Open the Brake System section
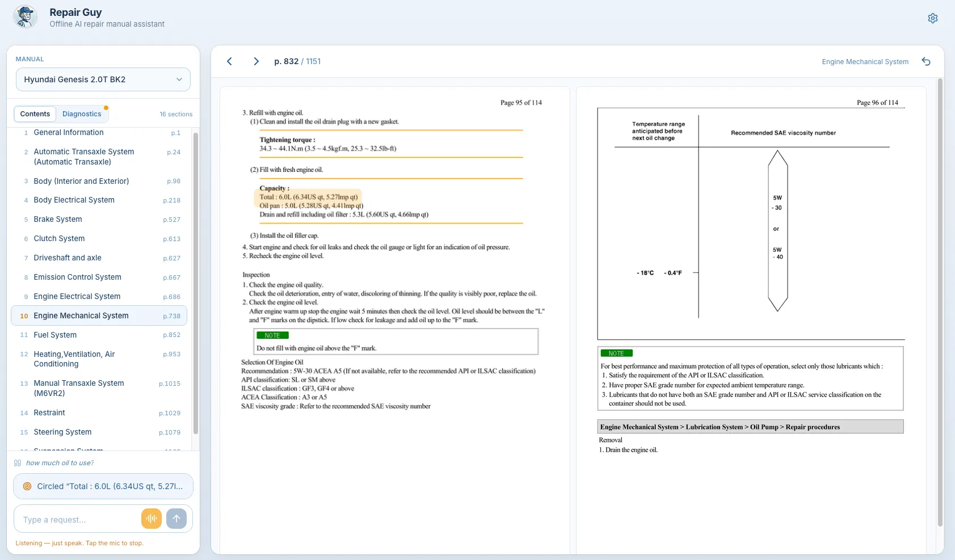The image size is (955, 560). [99, 219]
